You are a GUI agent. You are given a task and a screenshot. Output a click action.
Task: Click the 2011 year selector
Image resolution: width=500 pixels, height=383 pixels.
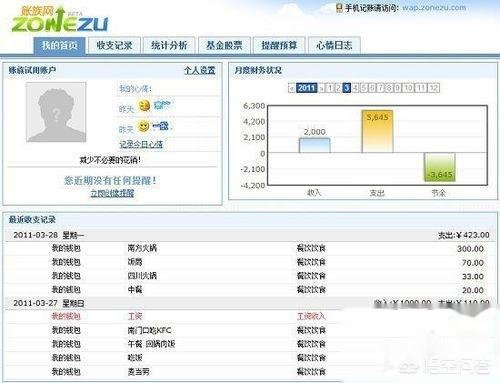pos(306,88)
